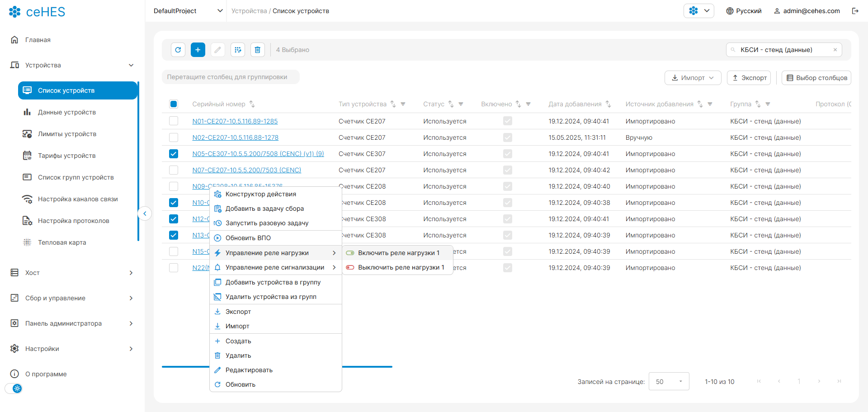Check the box for device N01-CE207-10.5.116.89-1285
This screenshot has height=412, width=868.
[174, 121]
